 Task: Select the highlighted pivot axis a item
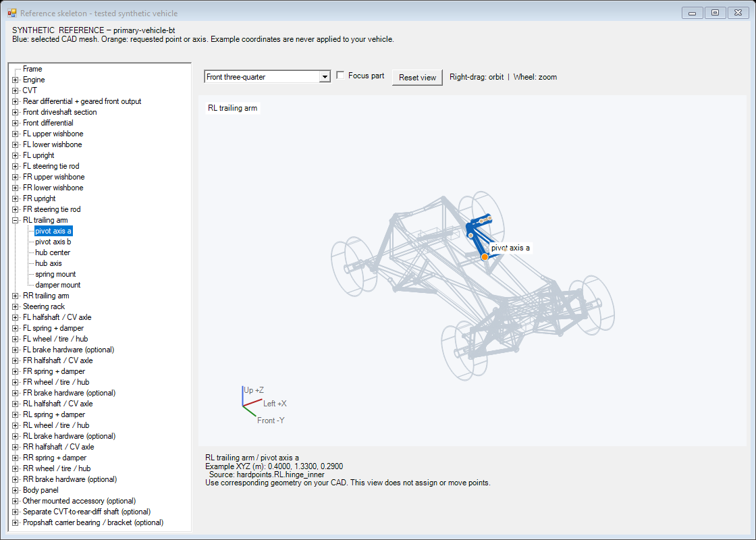pyautogui.click(x=53, y=231)
